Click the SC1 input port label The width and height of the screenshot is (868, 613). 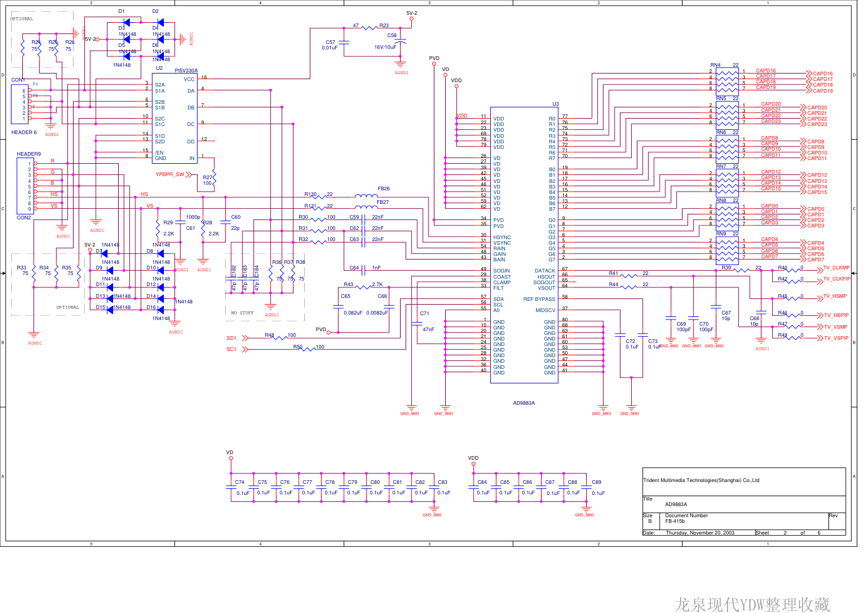click(x=231, y=349)
